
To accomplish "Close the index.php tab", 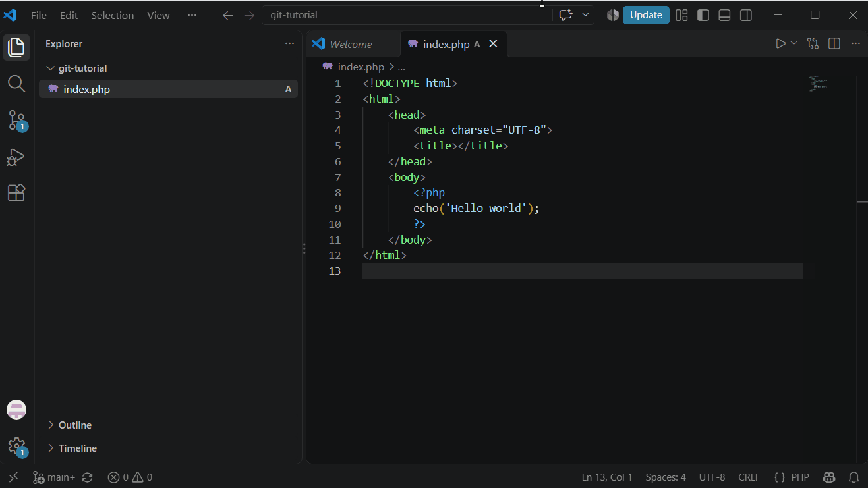I will pyautogui.click(x=493, y=44).
